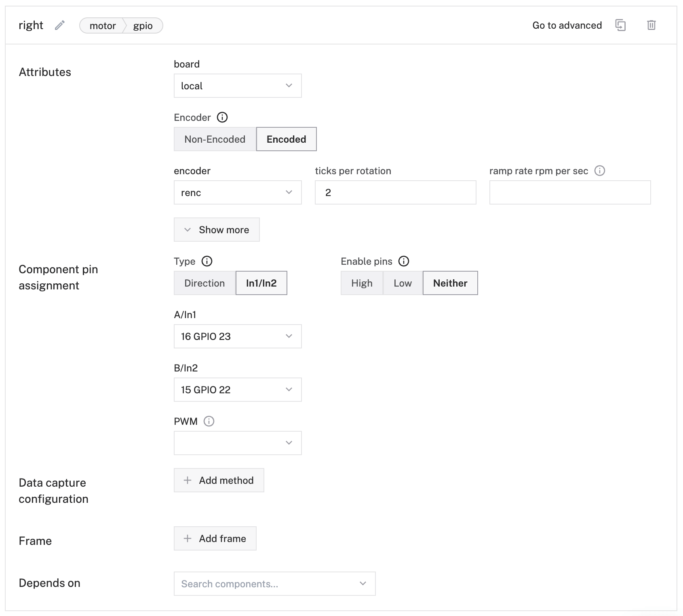The height and width of the screenshot is (616, 683).
Task: Open ramp rate rpm info icon
Action: [x=600, y=171]
